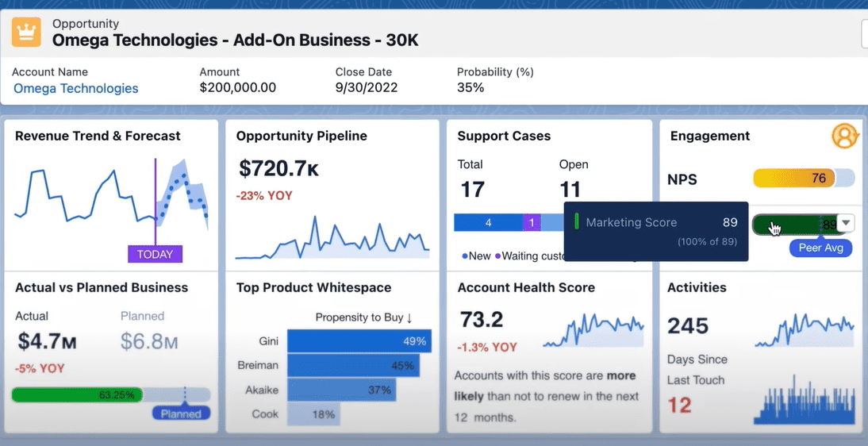Click the Days Since Last Touch bar chart
The height and width of the screenshot is (446, 868).
coord(805,400)
